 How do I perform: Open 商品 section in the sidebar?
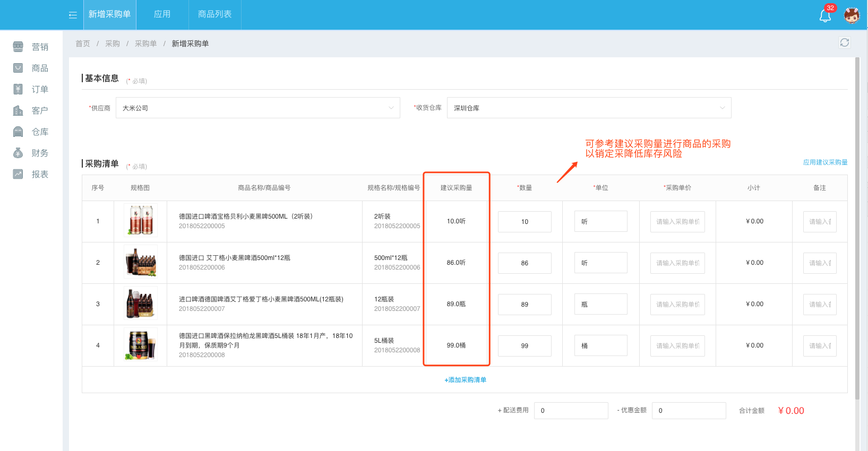click(31, 68)
